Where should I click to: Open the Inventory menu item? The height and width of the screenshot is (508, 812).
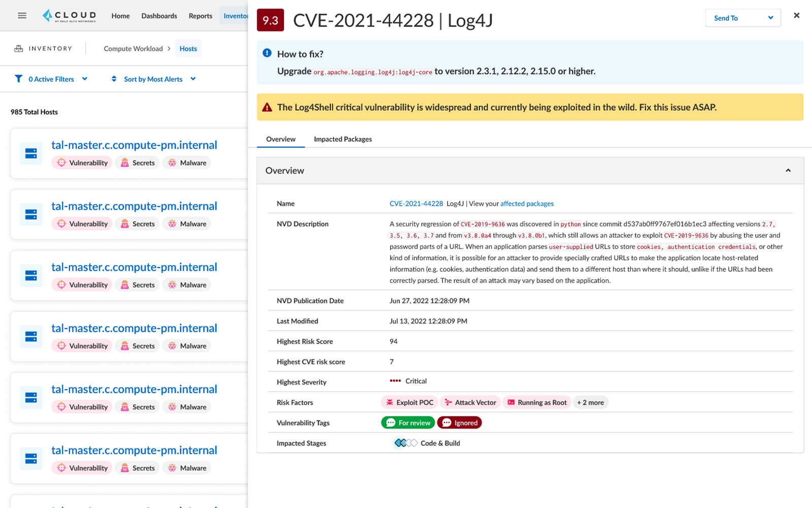click(x=234, y=16)
